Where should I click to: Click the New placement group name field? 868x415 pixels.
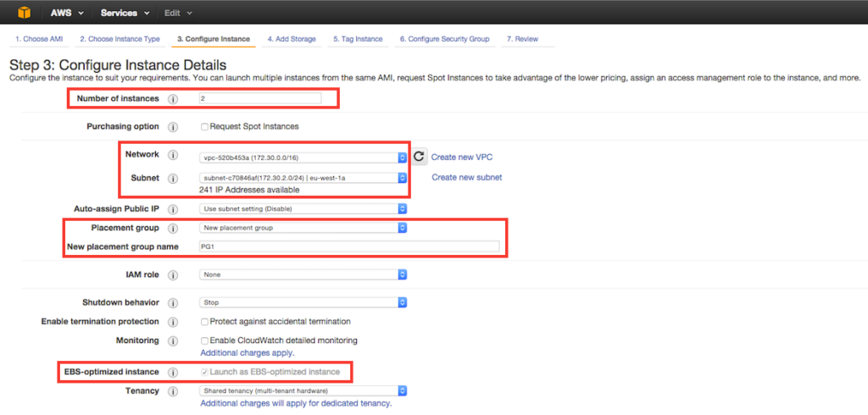pyautogui.click(x=349, y=247)
